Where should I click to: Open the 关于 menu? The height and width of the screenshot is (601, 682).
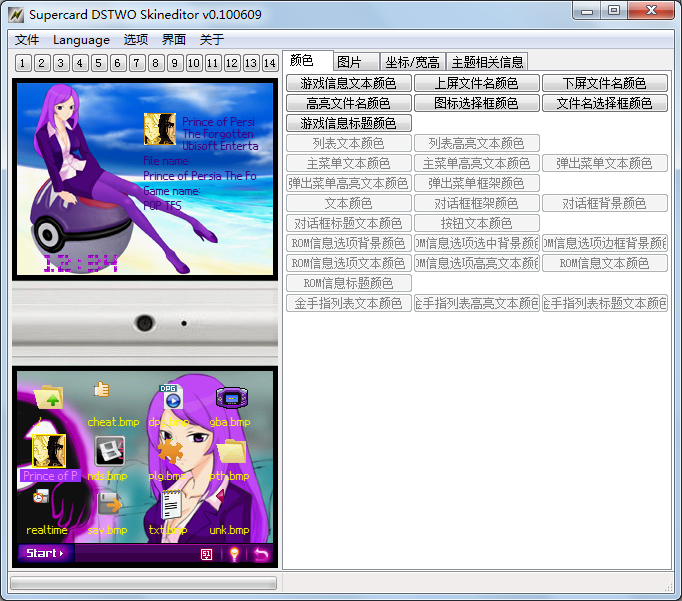point(212,40)
